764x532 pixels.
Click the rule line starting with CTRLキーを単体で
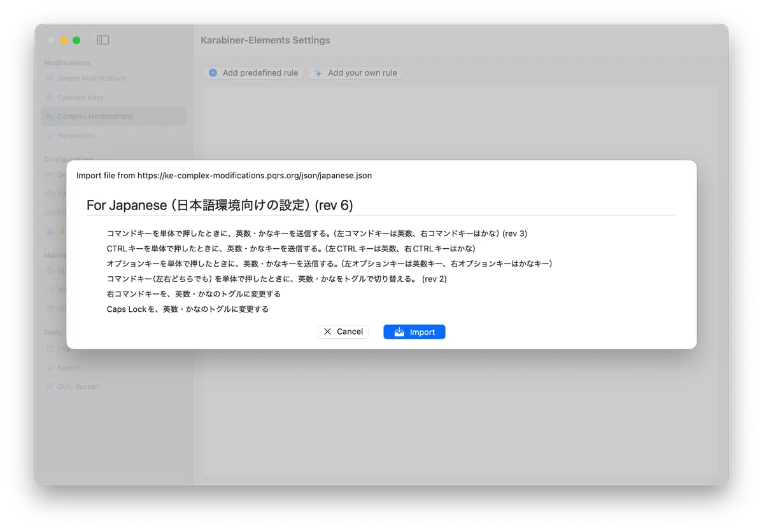pos(292,248)
